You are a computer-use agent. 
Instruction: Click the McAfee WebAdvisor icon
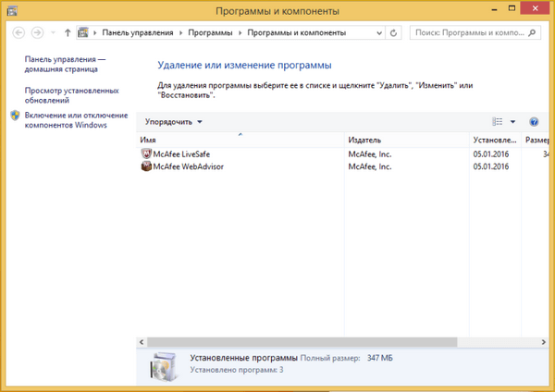point(146,166)
